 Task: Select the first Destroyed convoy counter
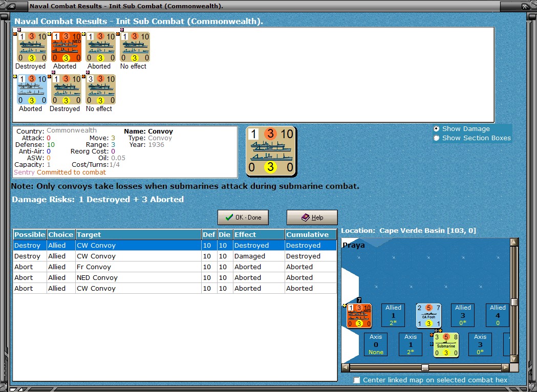click(x=32, y=47)
